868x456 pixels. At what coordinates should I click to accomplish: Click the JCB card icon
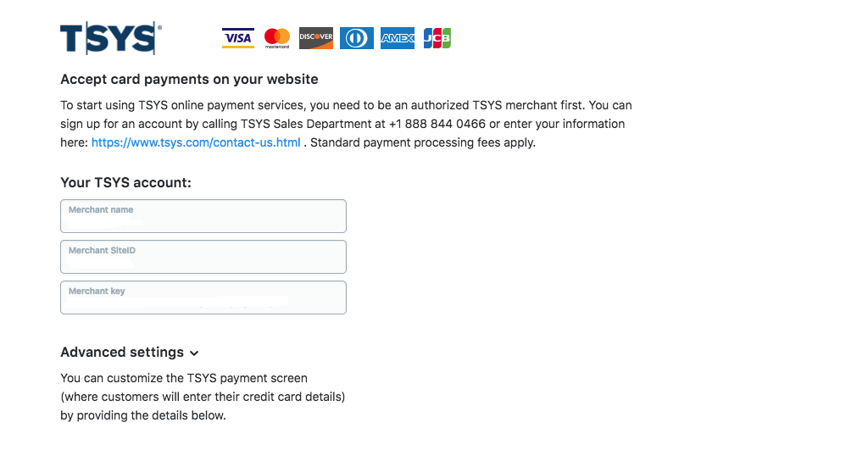point(437,38)
